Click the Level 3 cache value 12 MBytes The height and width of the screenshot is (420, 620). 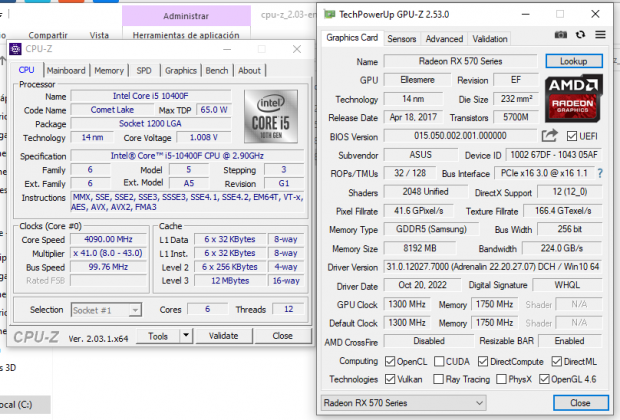coord(230,281)
